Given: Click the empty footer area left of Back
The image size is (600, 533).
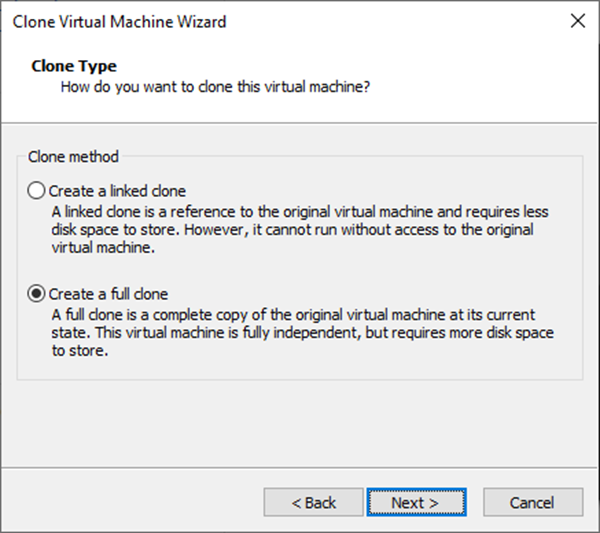Looking at the screenshot, I should tap(130, 502).
